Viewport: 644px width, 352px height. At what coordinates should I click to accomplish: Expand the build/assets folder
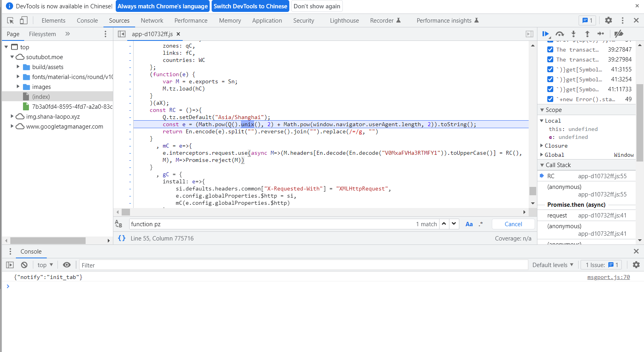pyautogui.click(x=18, y=67)
